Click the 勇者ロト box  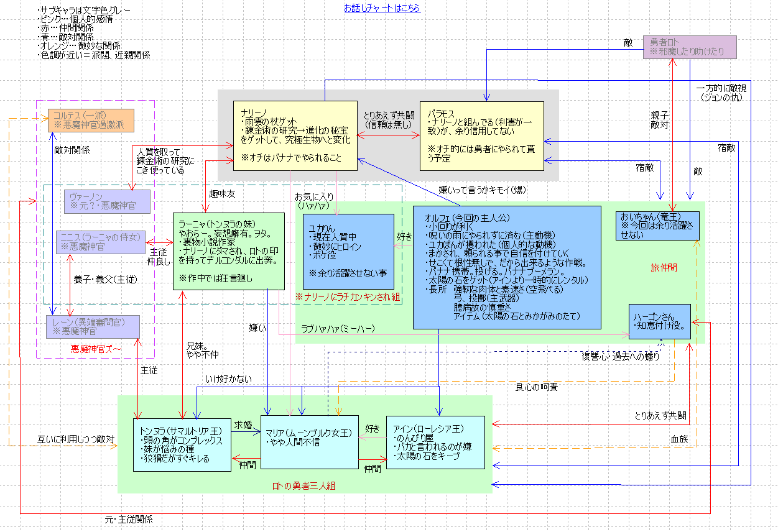pos(690,47)
